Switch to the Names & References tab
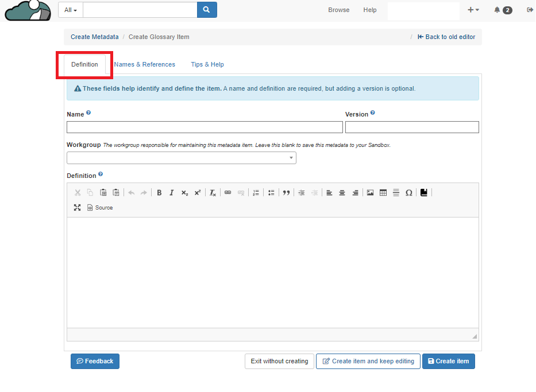 point(144,64)
